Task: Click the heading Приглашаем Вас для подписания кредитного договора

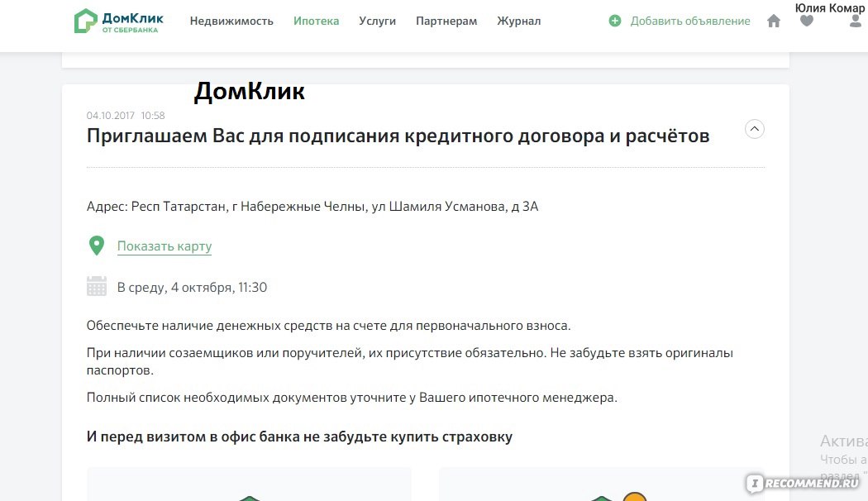Action: tap(398, 136)
